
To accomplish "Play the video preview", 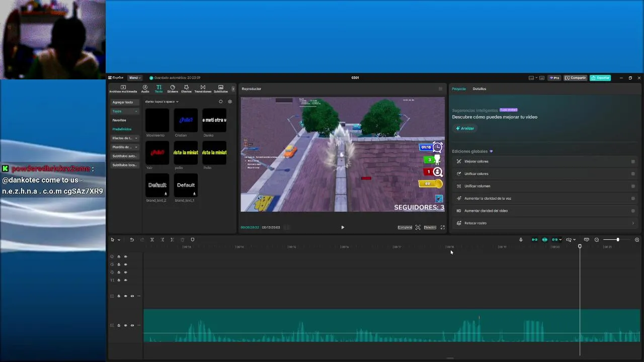I will 343,227.
